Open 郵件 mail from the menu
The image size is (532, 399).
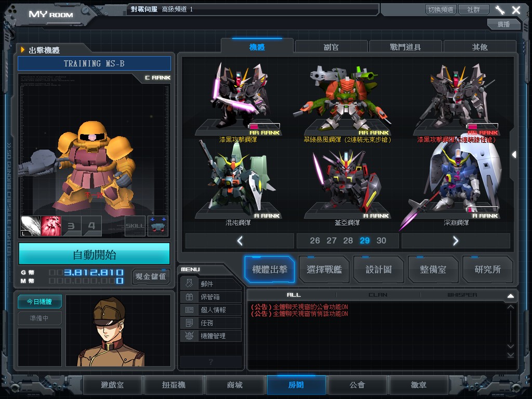coord(211,284)
